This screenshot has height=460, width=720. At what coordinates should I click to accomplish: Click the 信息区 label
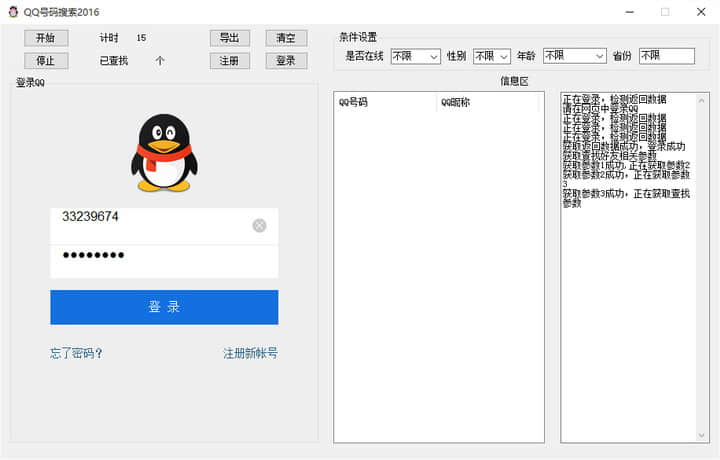[x=514, y=81]
